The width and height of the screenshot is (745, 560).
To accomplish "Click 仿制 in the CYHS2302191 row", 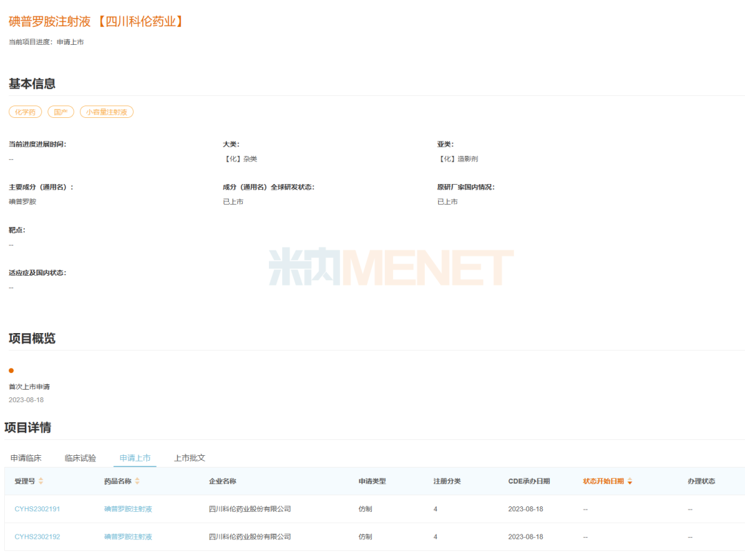I will pos(366,509).
